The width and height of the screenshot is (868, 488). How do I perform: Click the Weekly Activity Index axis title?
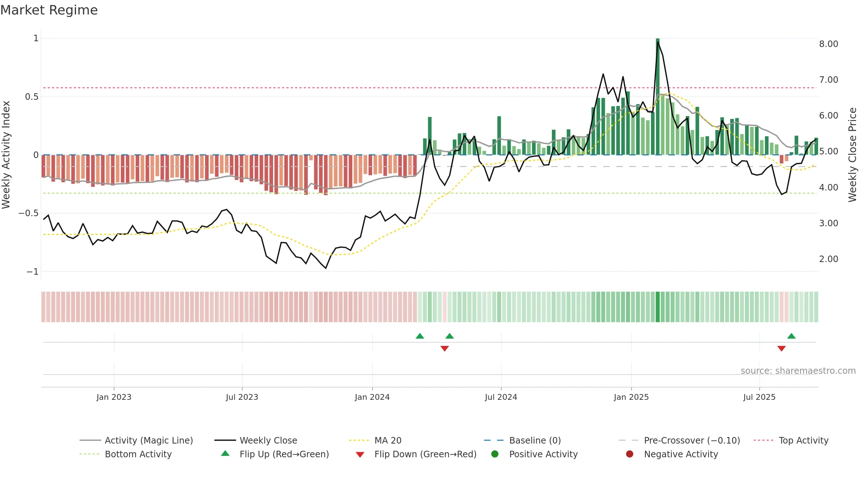pyautogui.click(x=6, y=155)
